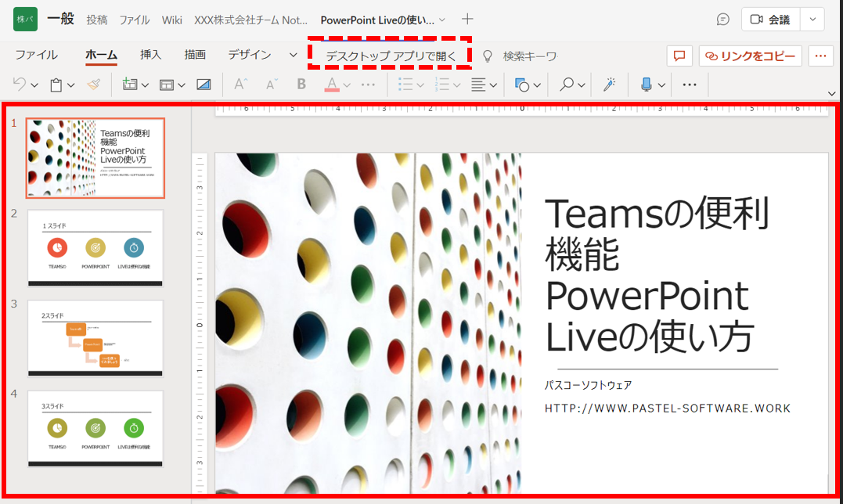Toggle Bold formatting
The image size is (843, 504).
[301, 85]
